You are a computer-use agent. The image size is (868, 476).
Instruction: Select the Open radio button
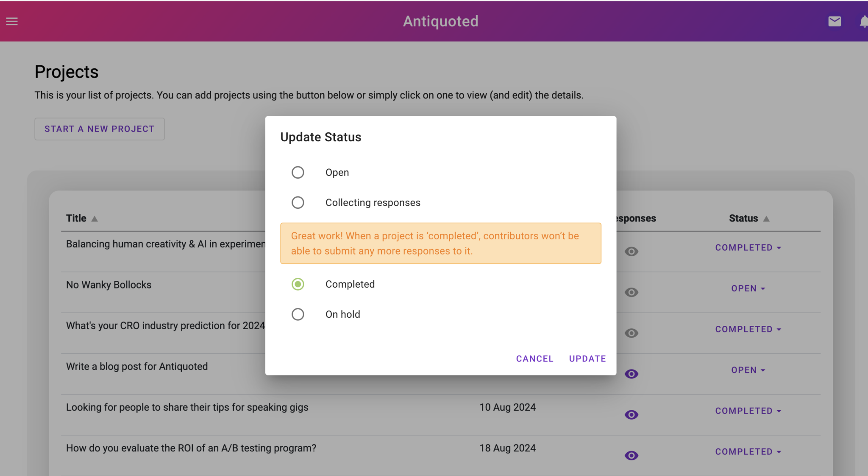click(x=298, y=172)
